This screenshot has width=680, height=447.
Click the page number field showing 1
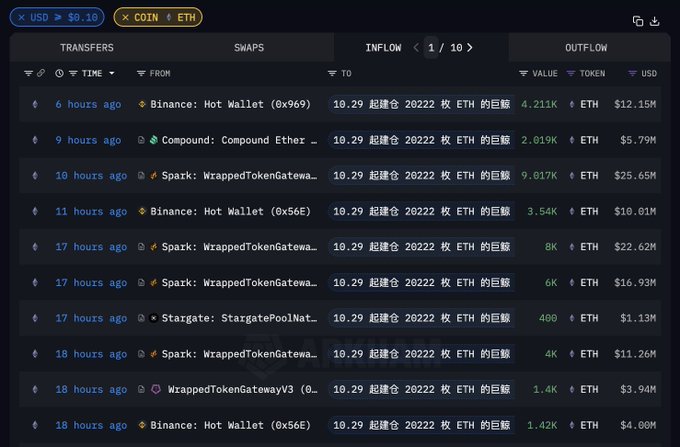[431, 48]
